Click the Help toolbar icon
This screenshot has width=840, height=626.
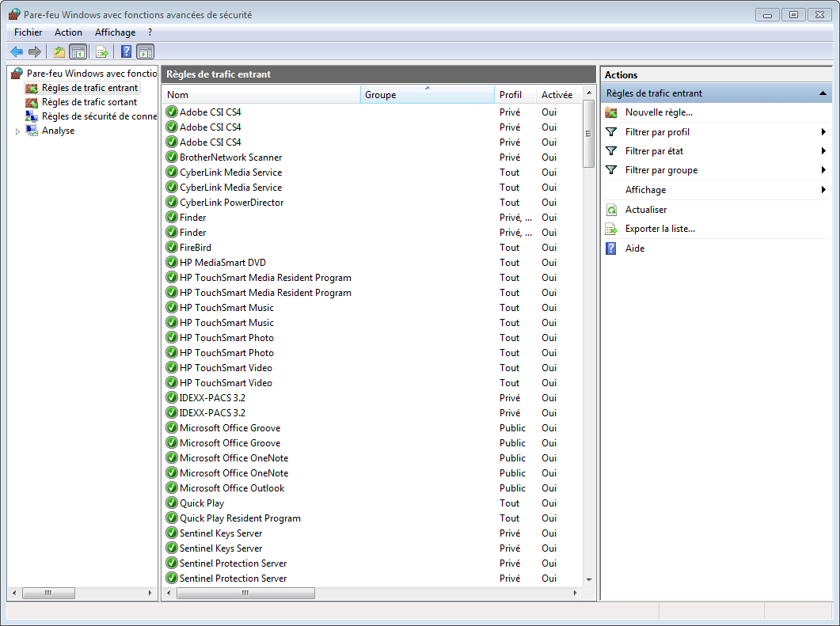coord(126,52)
